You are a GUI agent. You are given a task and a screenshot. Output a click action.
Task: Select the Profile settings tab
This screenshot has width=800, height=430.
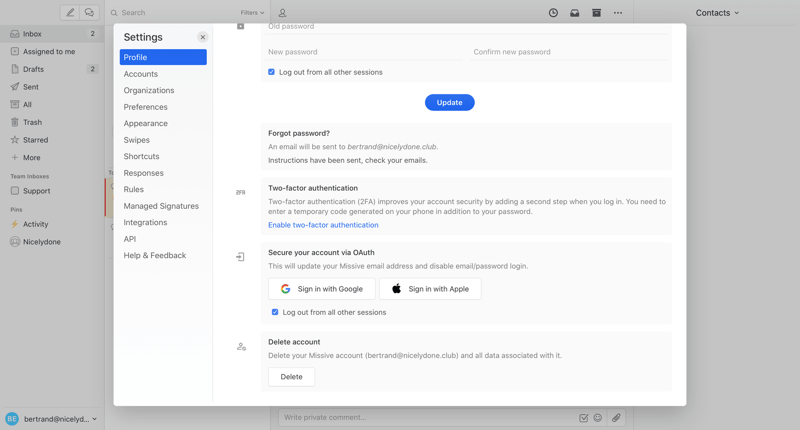(x=163, y=57)
